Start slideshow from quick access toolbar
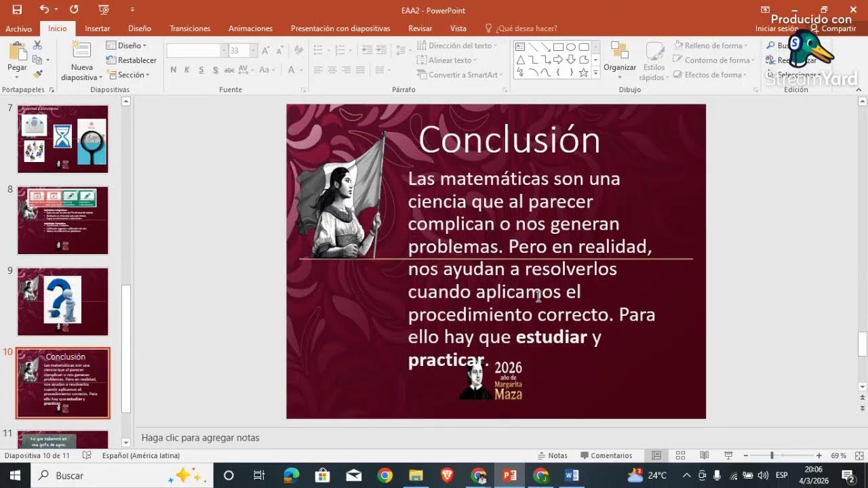The image size is (868, 488). (103, 9)
